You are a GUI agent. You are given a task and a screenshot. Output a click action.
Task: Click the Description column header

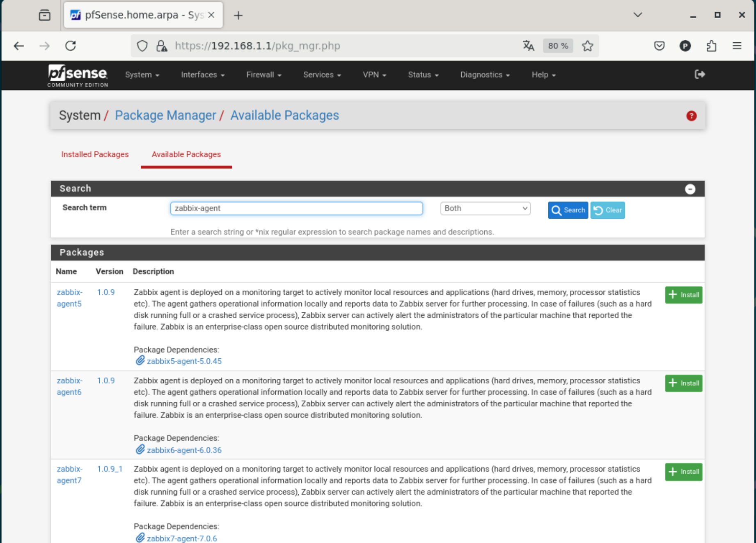[153, 271]
